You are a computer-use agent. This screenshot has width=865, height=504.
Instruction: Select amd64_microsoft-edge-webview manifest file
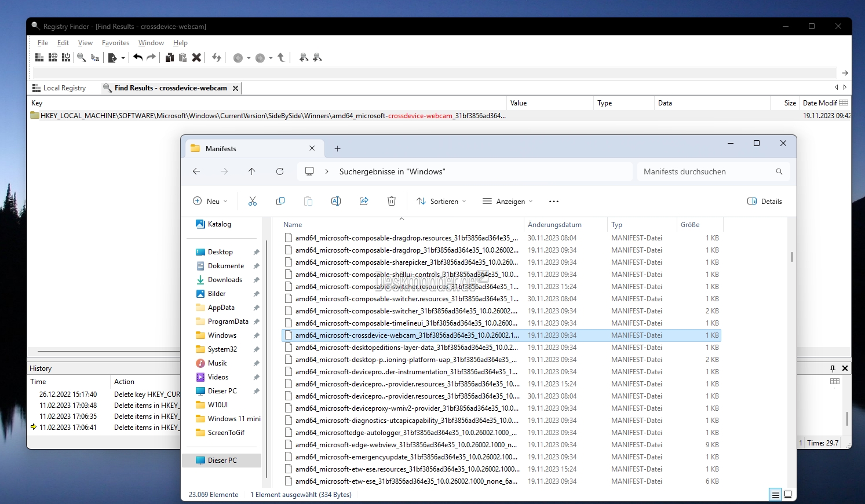[x=501, y=445]
